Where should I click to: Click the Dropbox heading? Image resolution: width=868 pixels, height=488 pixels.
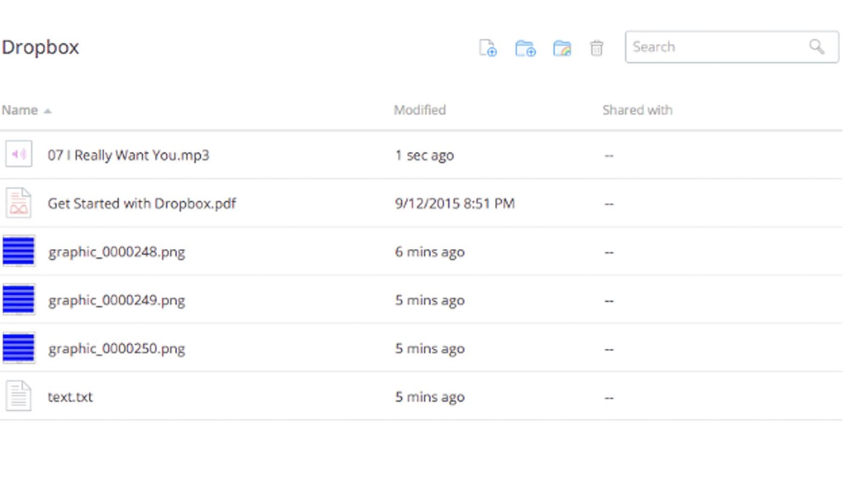click(40, 47)
